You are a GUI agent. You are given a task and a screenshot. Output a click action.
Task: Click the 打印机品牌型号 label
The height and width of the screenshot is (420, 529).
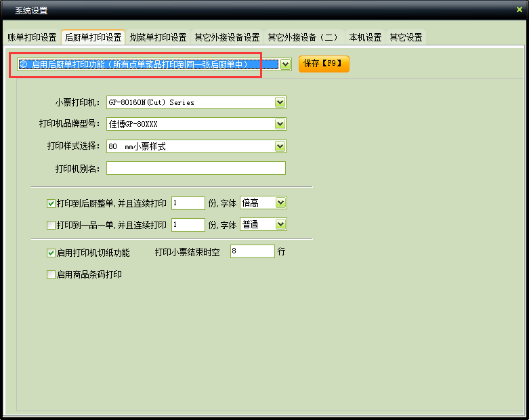[70, 124]
